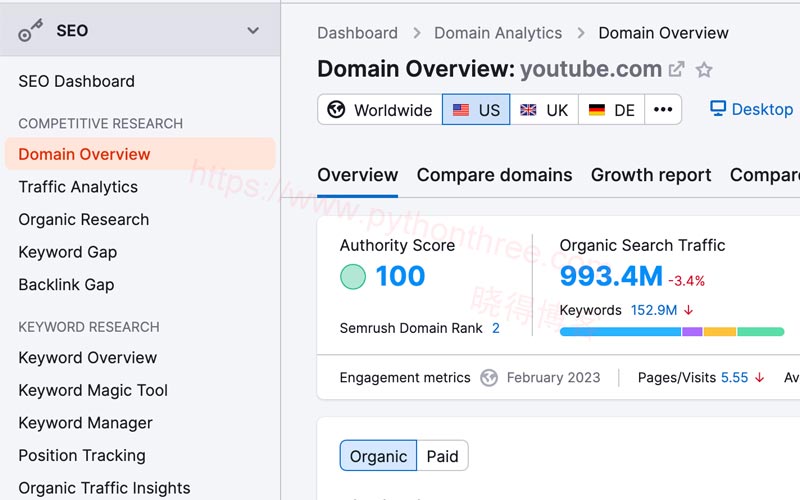Switch to Overview tab

coord(358,175)
